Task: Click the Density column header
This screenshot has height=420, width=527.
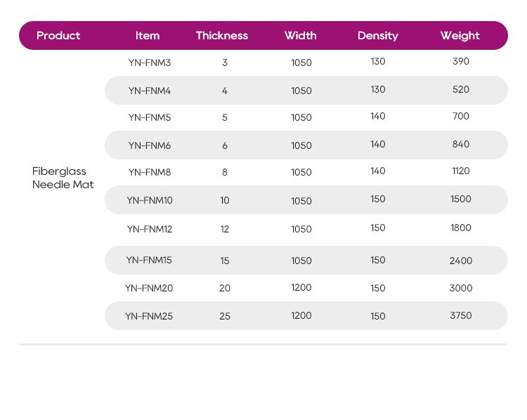Action: click(x=378, y=36)
